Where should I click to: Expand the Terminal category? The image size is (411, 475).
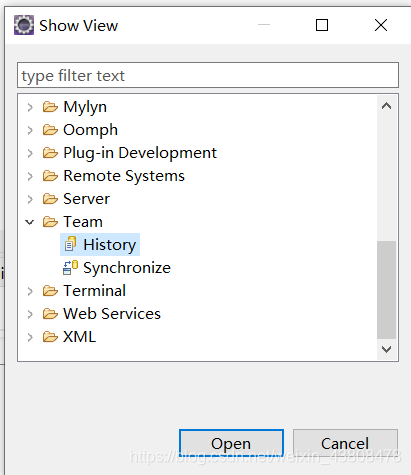[30, 291]
